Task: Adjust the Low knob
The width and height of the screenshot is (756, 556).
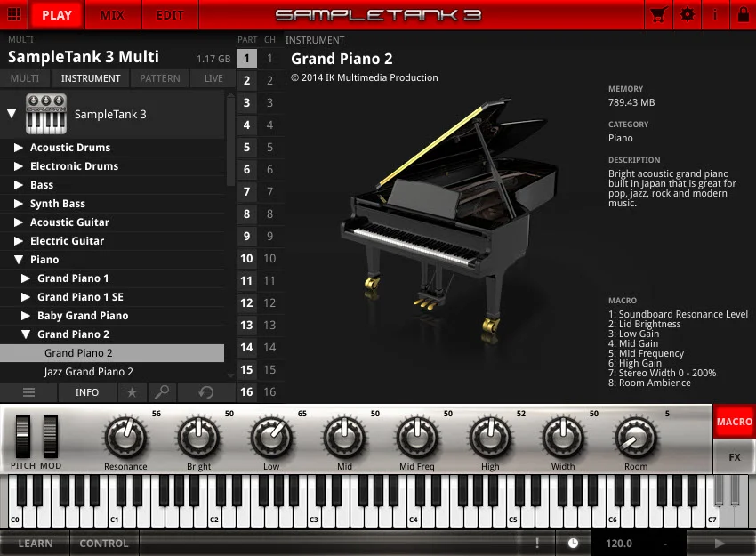Action: coord(271,438)
